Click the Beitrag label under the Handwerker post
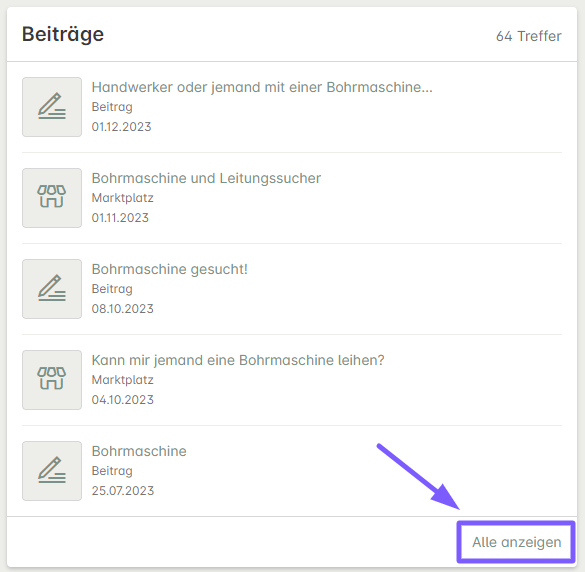585x572 pixels. point(112,107)
